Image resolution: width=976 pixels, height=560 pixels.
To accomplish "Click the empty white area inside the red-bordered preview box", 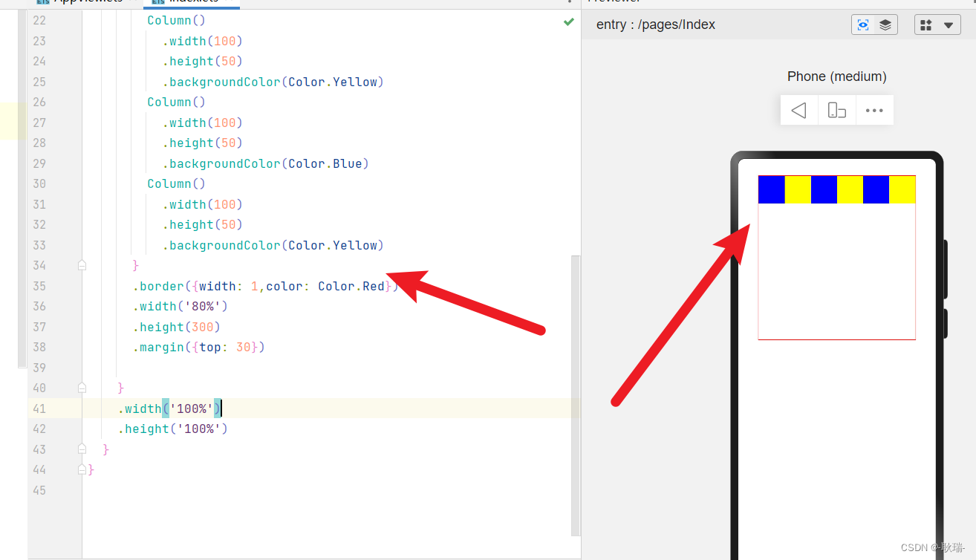I will [837, 271].
